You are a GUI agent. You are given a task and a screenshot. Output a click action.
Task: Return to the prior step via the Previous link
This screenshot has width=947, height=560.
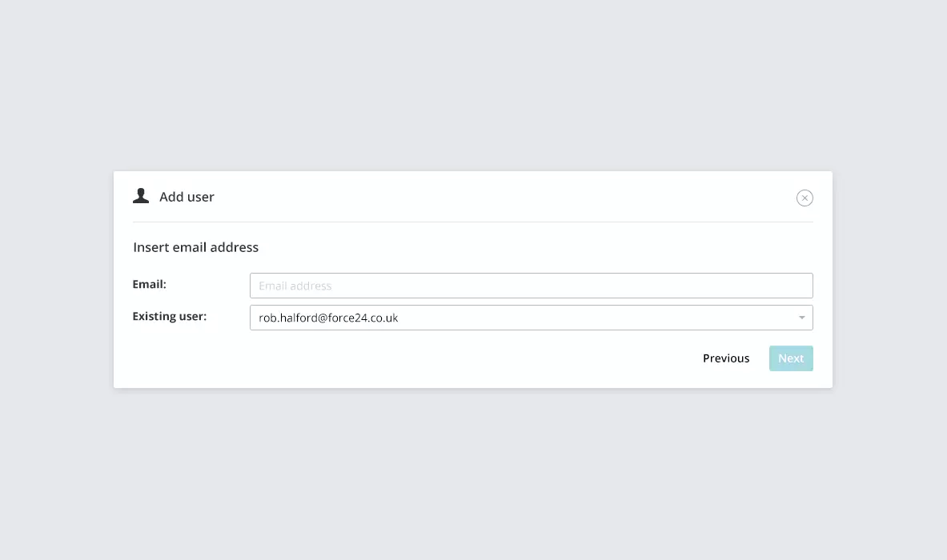pos(726,358)
